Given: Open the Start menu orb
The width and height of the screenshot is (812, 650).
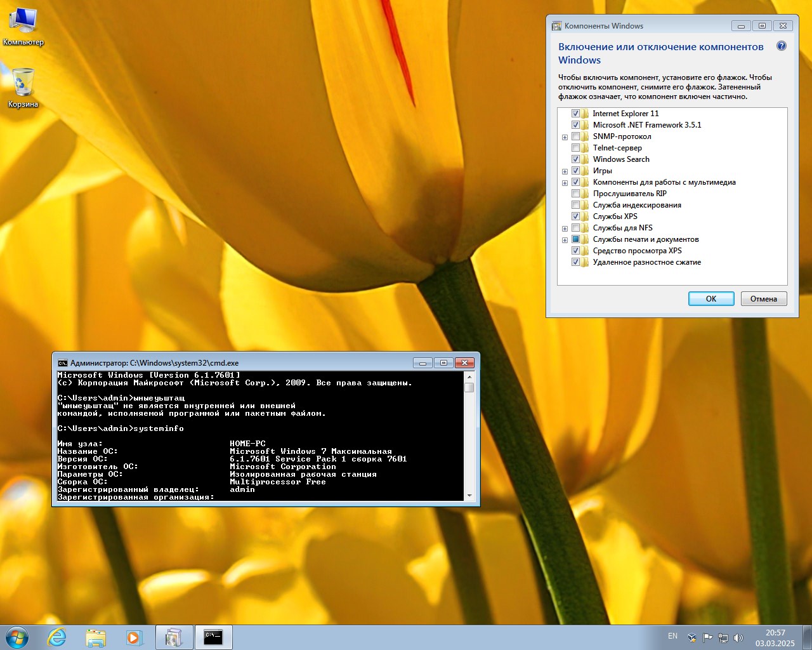Looking at the screenshot, I should coord(17,637).
